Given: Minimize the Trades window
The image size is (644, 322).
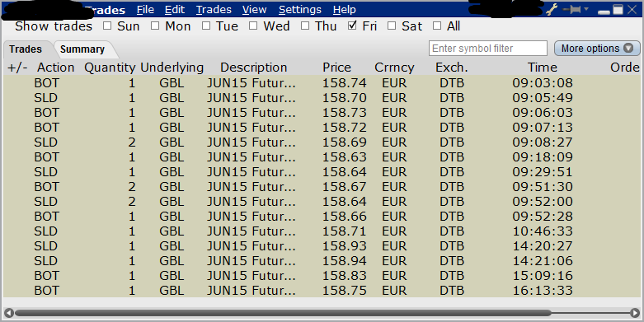Looking at the screenshot, I should [x=604, y=12].
